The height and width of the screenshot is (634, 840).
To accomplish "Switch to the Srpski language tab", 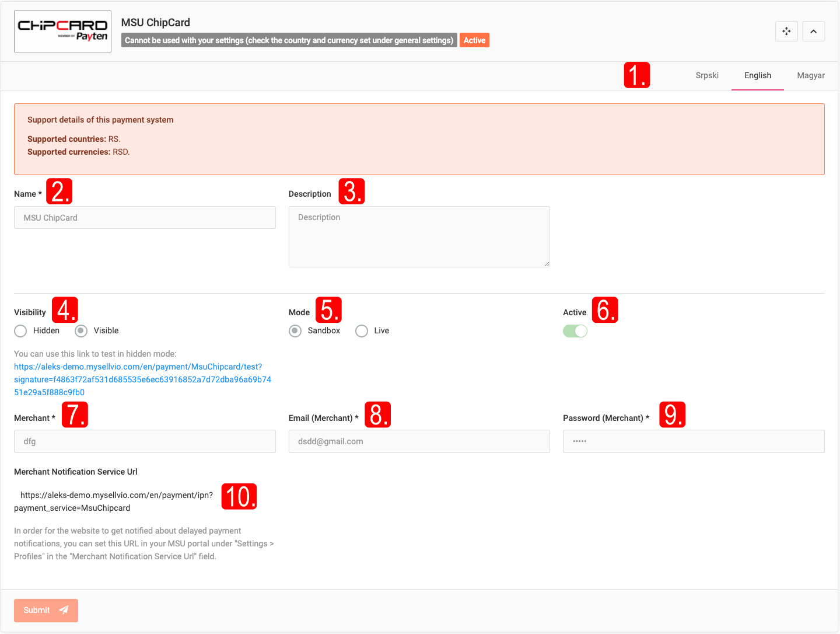I will pyautogui.click(x=706, y=75).
